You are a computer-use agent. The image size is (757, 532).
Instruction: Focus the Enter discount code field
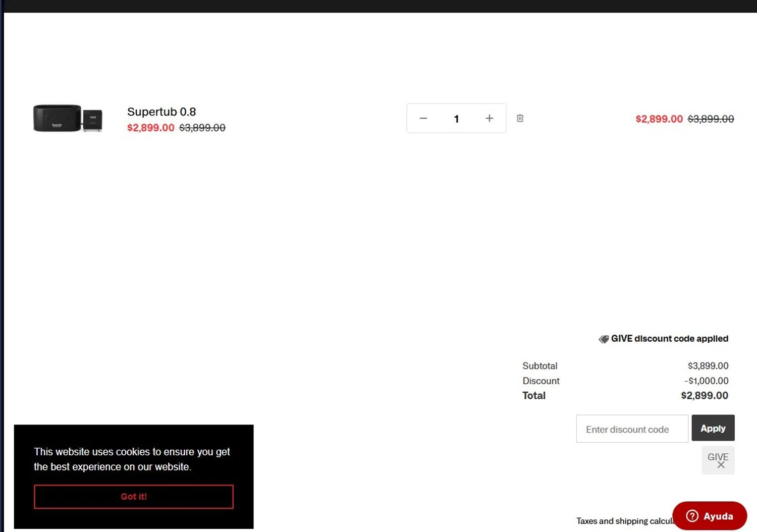click(632, 429)
